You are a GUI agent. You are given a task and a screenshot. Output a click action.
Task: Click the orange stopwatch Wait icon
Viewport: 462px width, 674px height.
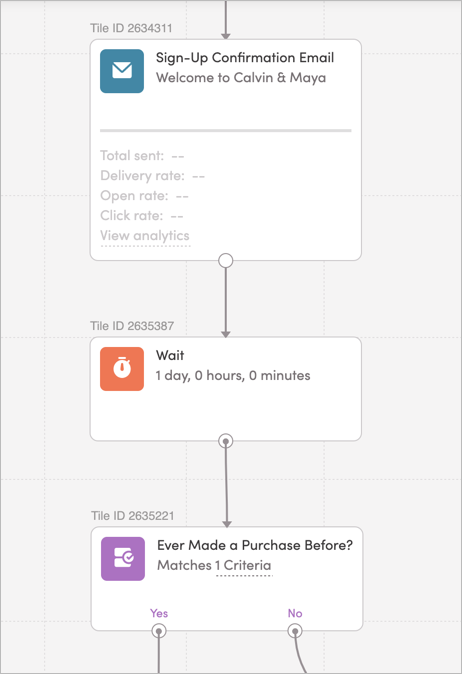click(x=122, y=369)
